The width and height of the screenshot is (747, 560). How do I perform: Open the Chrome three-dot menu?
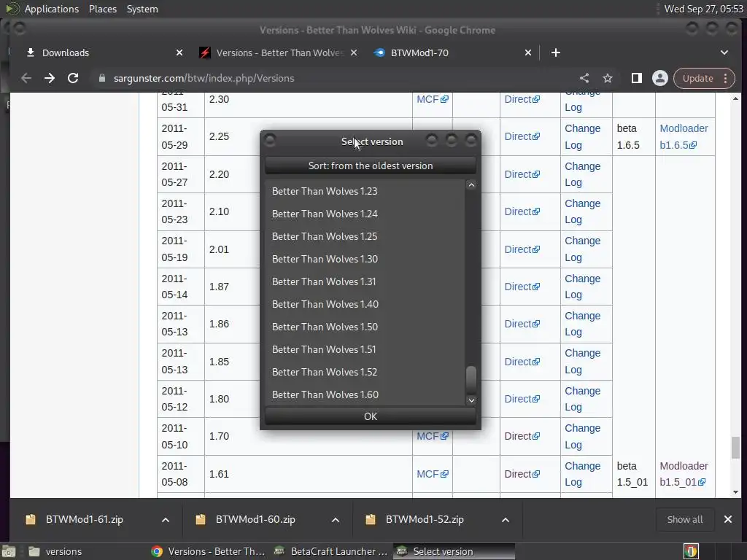pos(726,78)
